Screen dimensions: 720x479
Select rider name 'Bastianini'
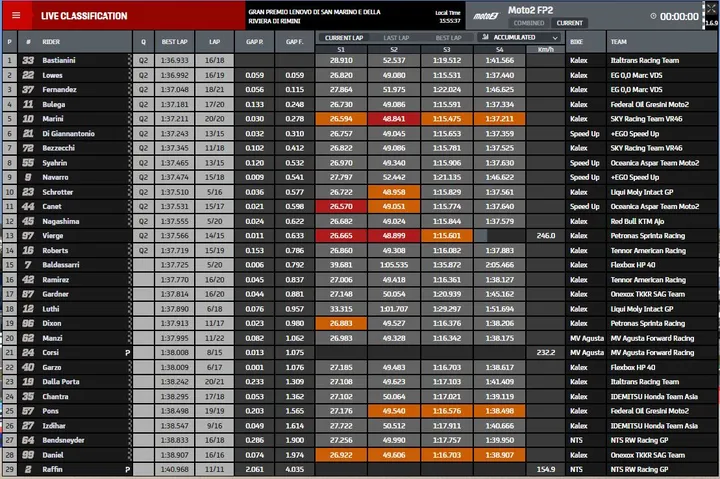click(x=59, y=60)
